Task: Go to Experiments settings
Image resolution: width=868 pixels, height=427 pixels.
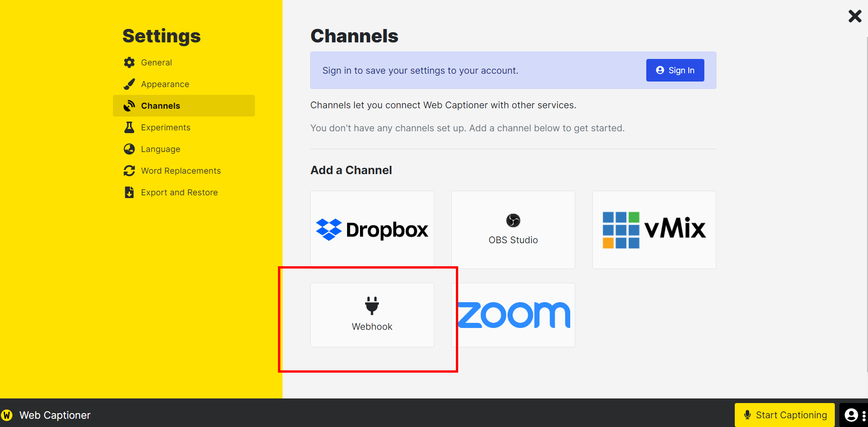Action: click(x=184, y=128)
